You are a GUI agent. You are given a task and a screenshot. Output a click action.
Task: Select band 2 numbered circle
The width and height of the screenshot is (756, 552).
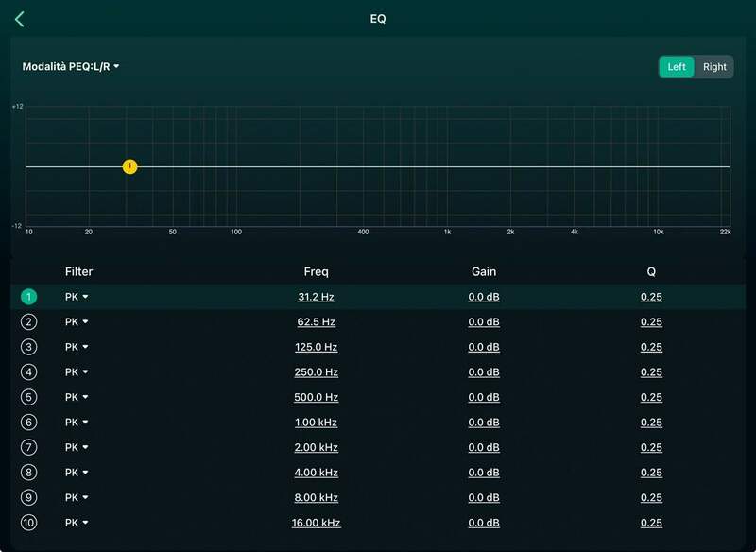[x=28, y=322]
